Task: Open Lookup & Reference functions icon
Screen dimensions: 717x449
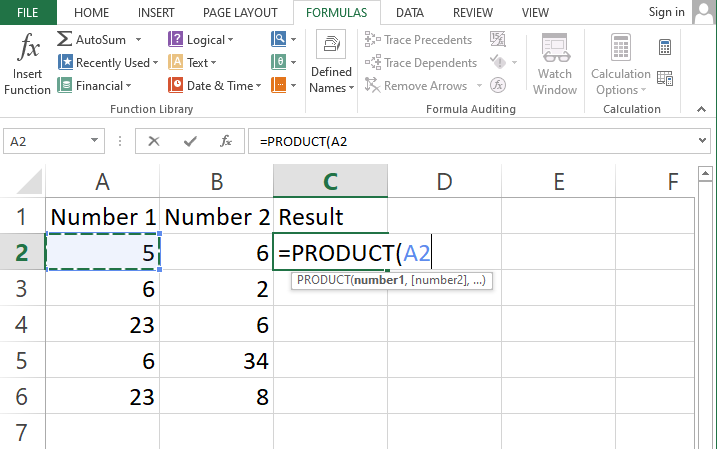Action: click(x=279, y=40)
